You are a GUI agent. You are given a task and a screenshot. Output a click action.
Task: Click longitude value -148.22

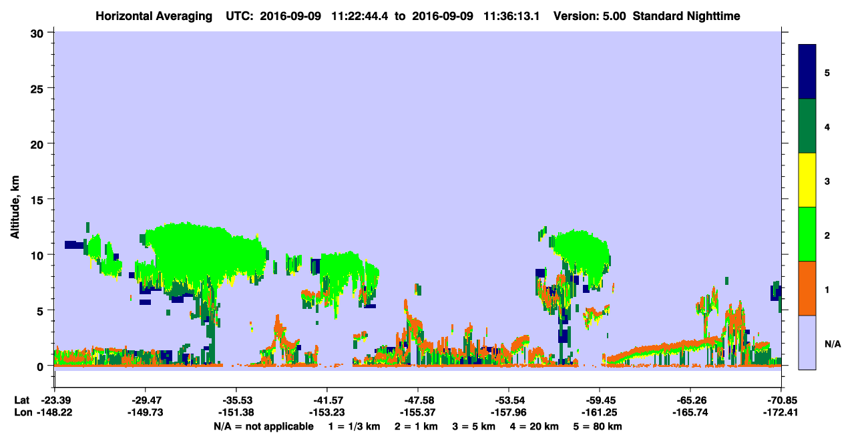pos(54,413)
